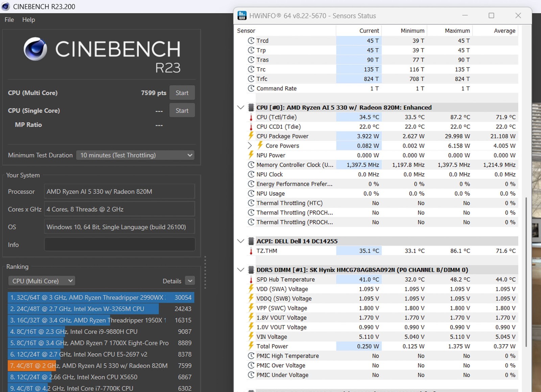The width and height of the screenshot is (541, 392).
Task: Click the Cinebench logo in the title bar
Action: tap(6, 6)
